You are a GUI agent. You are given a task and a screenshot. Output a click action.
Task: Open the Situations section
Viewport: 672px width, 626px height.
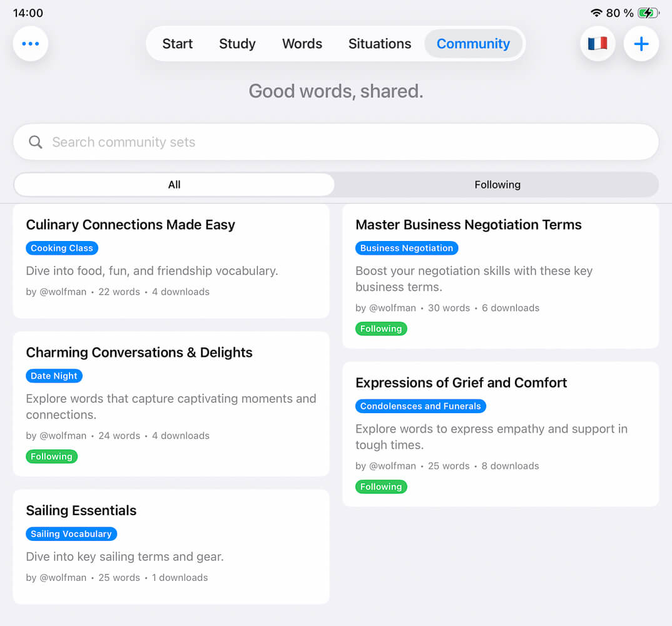point(379,44)
